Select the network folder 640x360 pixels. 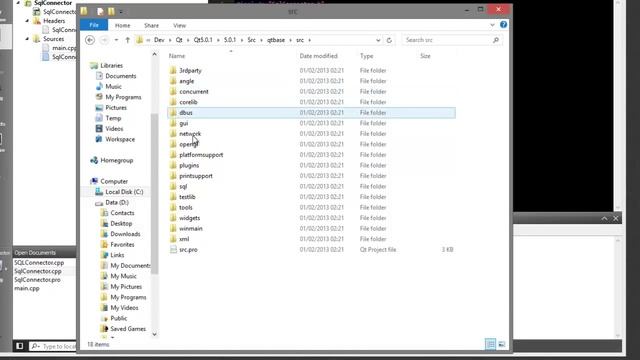click(190, 133)
